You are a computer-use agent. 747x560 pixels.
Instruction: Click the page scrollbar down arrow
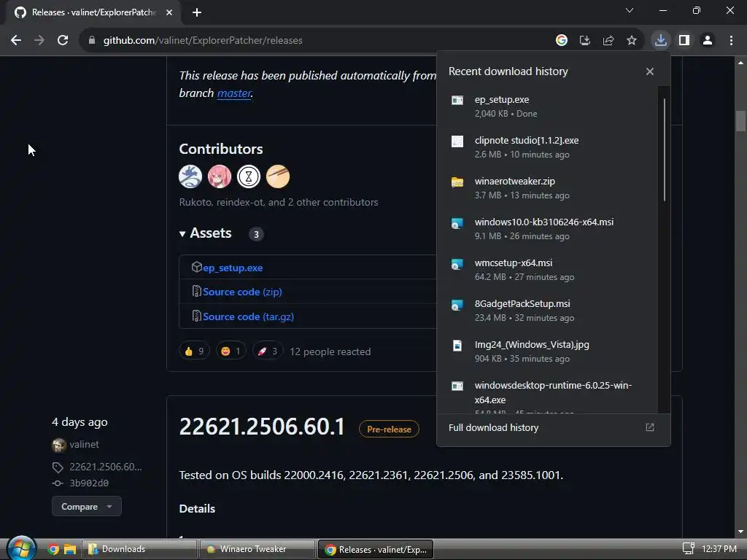[x=740, y=532]
